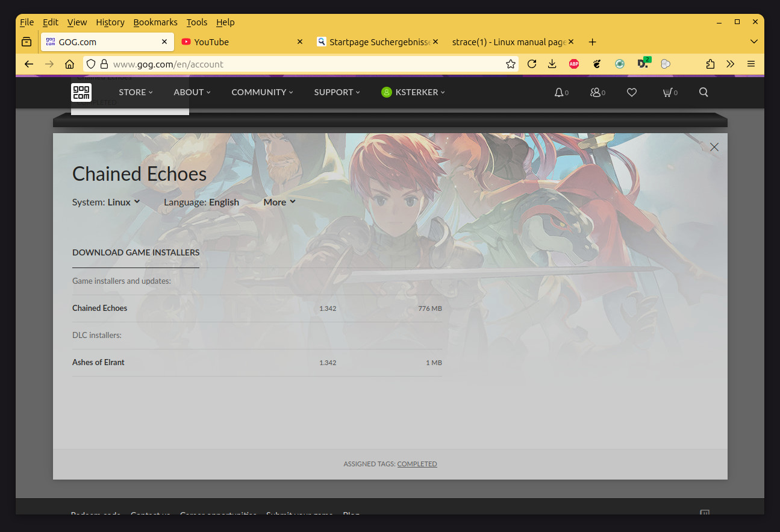Open a new tab with the plus button
Image resolution: width=780 pixels, height=532 pixels.
(x=592, y=42)
